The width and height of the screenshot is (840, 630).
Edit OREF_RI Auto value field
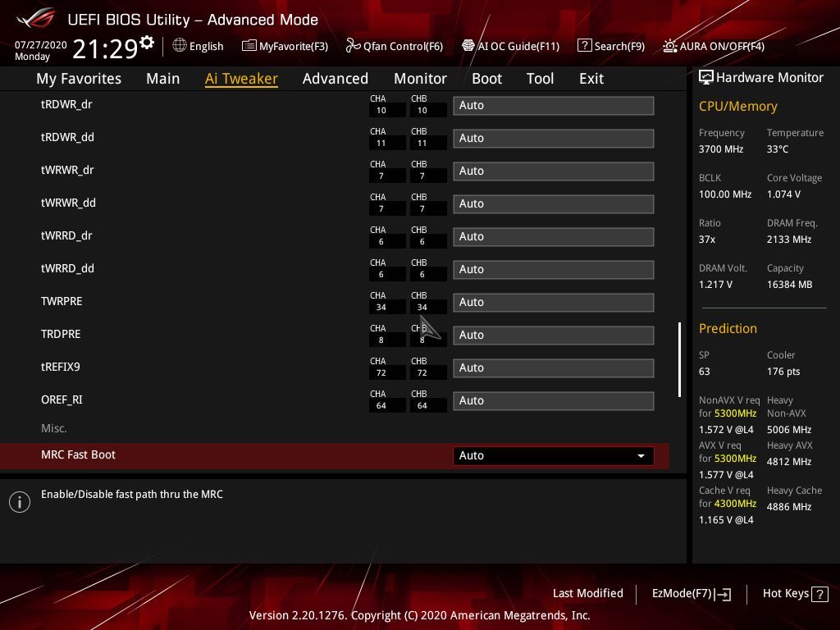(x=554, y=400)
